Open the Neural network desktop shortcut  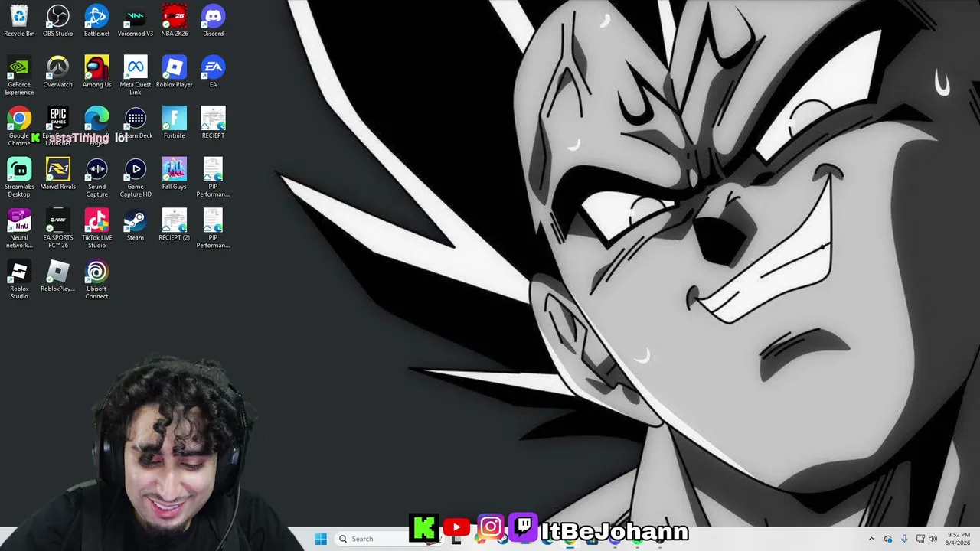point(19,229)
